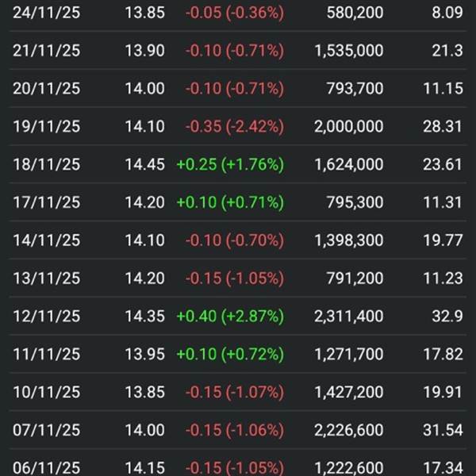The height and width of the screenshot is (476, 476).
Task: Open the 17/11/25 date entry
Action: pyautogui.click(x=46, y=202)
